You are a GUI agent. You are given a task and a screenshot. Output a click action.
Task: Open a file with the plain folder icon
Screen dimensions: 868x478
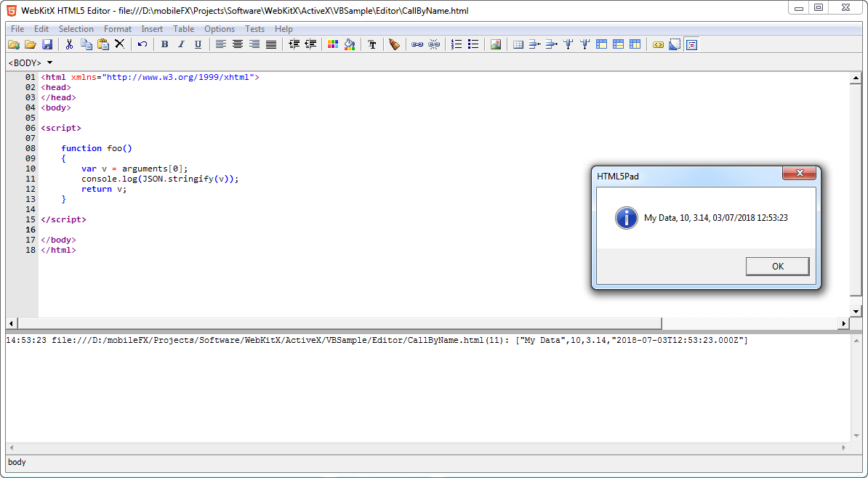click(x=31, y=44)
